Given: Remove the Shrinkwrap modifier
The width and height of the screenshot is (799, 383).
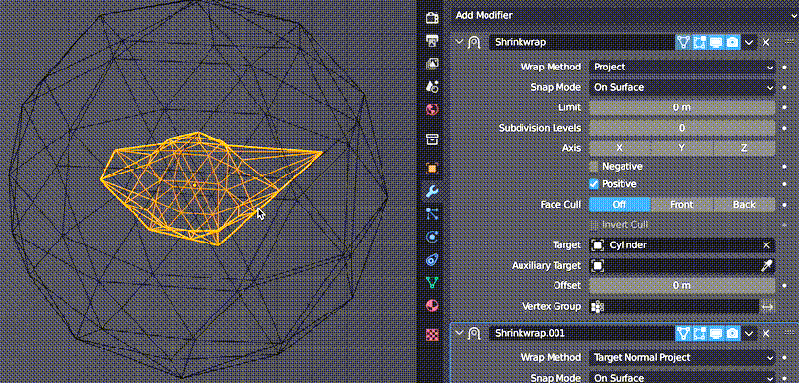Looking at the screenshot, I should coord(766,42).
